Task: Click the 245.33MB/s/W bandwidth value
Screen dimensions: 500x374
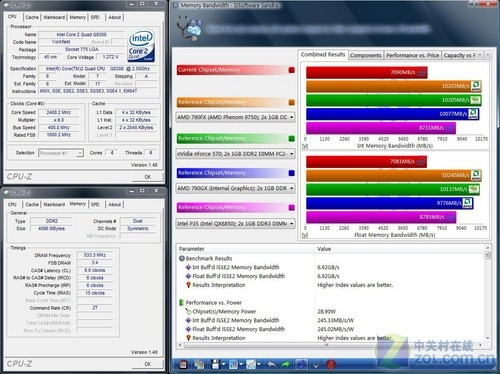Action: 336,320
